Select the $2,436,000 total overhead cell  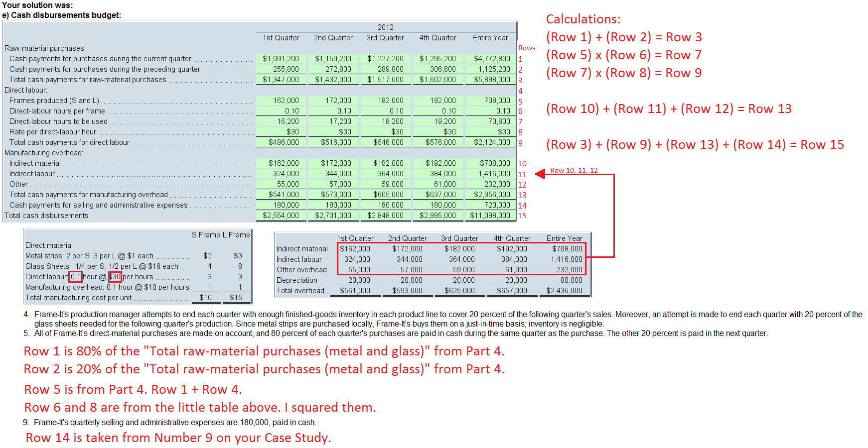564,291
